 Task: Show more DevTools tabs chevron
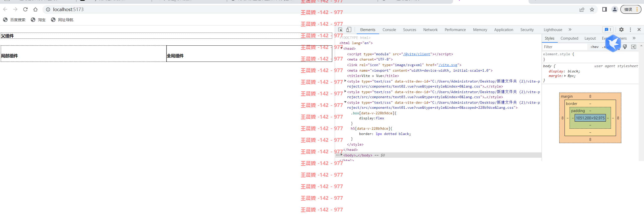click(570, 30)
